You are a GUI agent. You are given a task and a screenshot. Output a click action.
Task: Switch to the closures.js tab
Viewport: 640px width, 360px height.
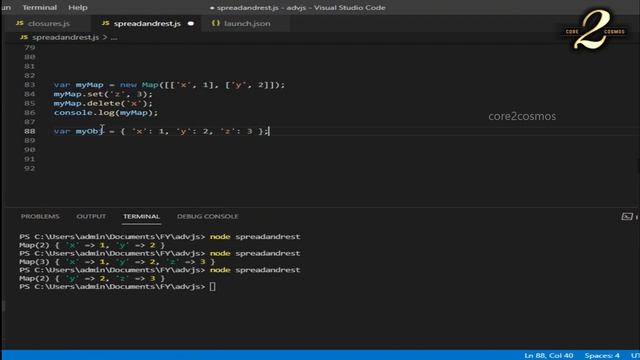coord(49,23)
